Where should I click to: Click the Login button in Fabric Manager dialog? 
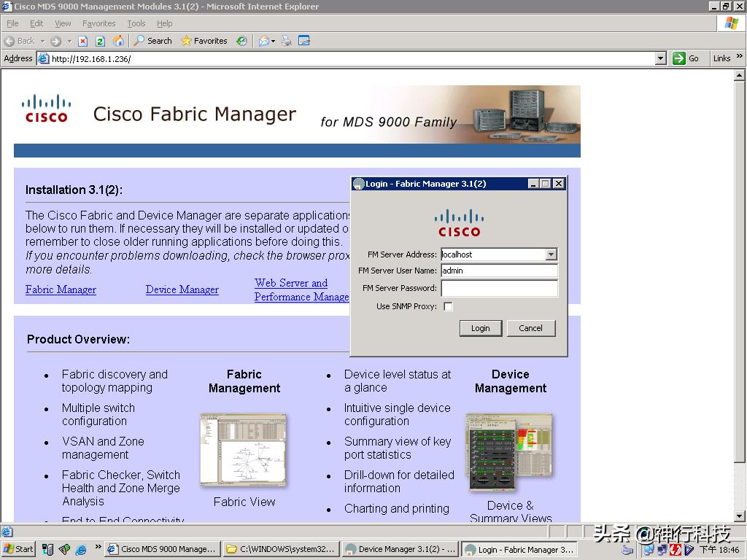click(481, 328)
